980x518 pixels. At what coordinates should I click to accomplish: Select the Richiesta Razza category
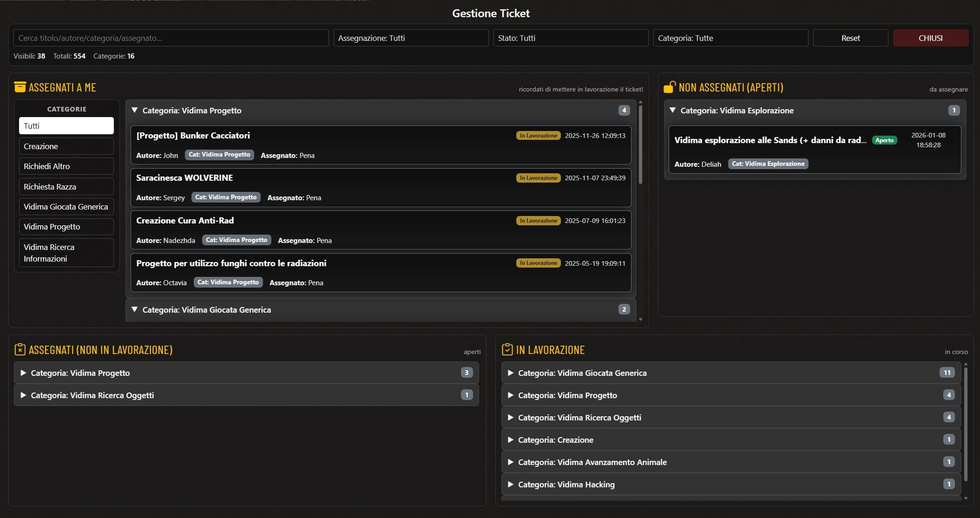pos(66,187)
